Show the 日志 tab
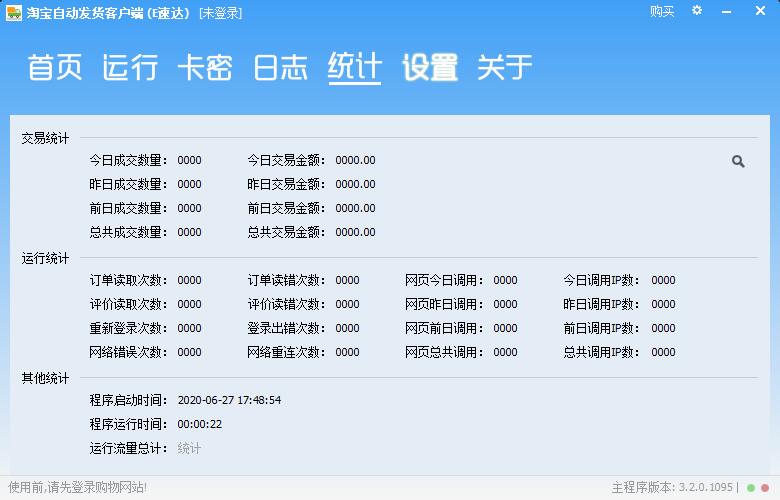 tap(280, 68)
